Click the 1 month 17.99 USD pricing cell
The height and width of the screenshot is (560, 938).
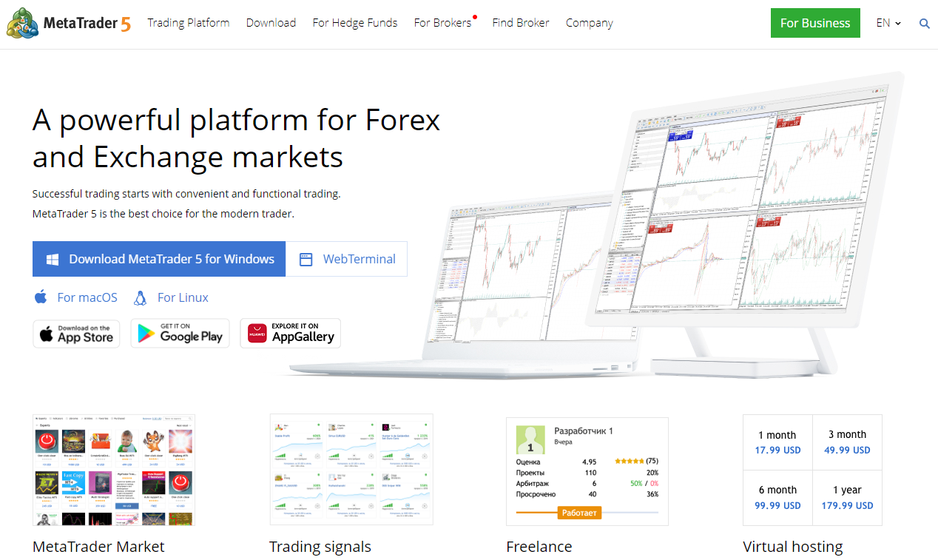click(777, 442)
